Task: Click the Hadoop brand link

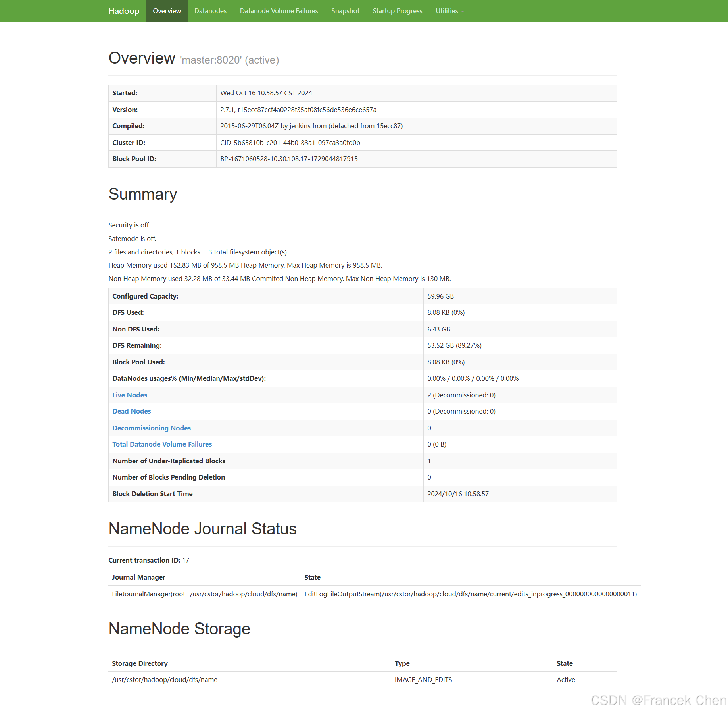Action: coord(124,11)
